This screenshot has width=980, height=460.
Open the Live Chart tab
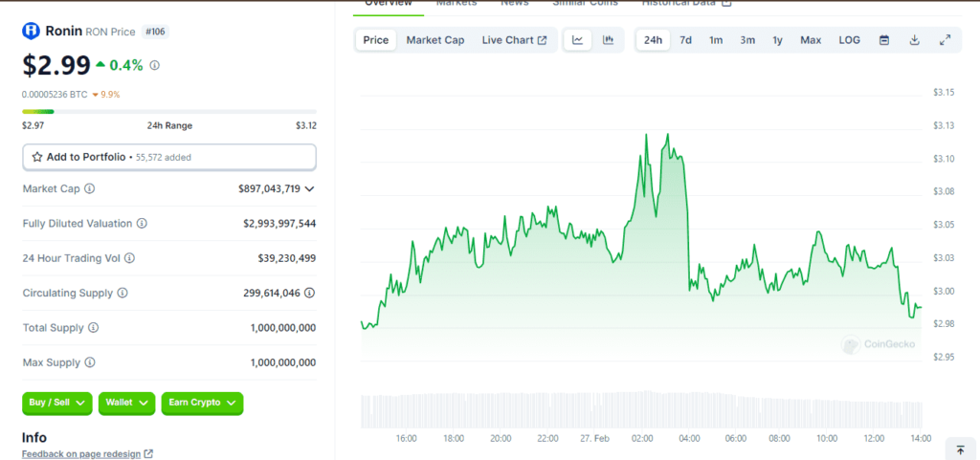tap(514, 40)
